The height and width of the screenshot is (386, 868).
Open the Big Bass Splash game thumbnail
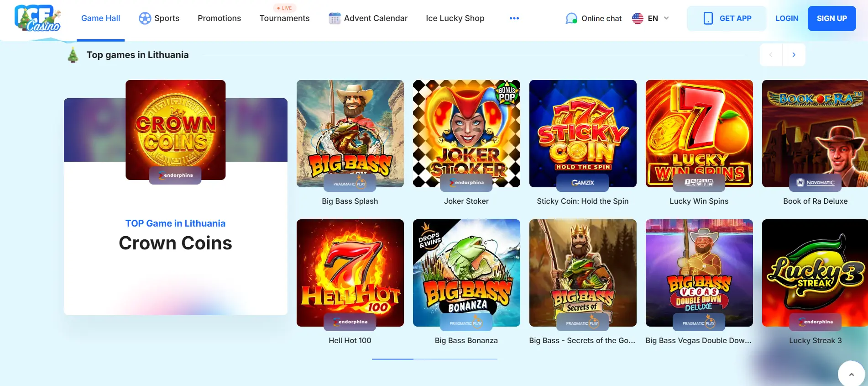(350, 133)
